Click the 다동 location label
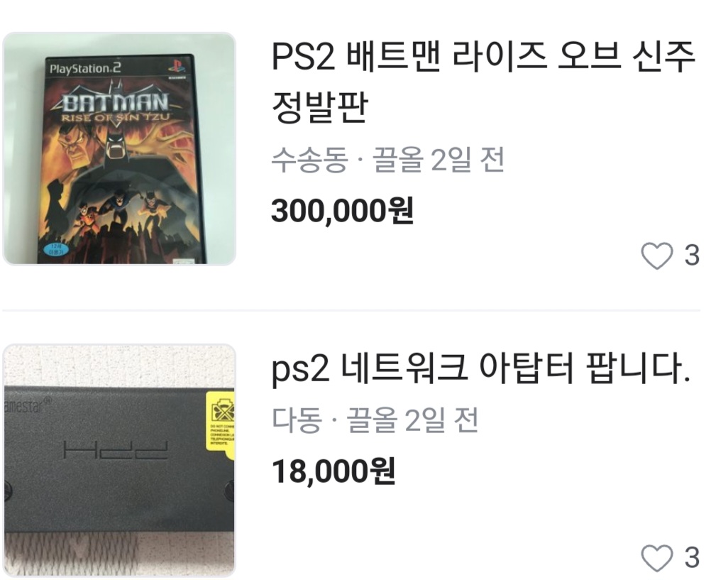The image size is (728, 580). [x=296, y=420]
